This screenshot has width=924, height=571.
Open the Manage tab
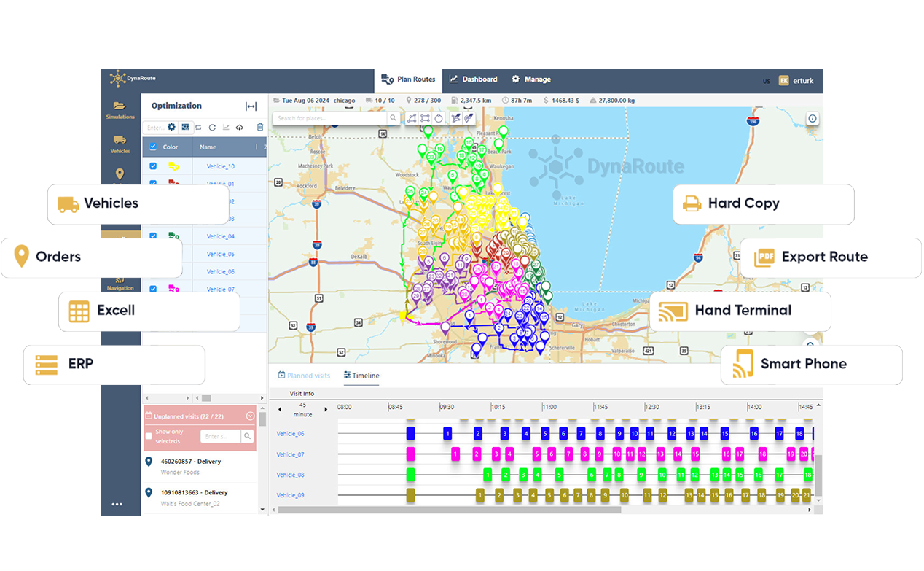point(531,79)
